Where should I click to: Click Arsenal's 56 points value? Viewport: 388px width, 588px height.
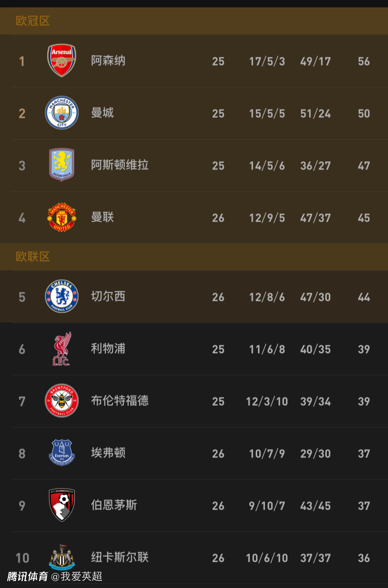[x=364, y=62]
